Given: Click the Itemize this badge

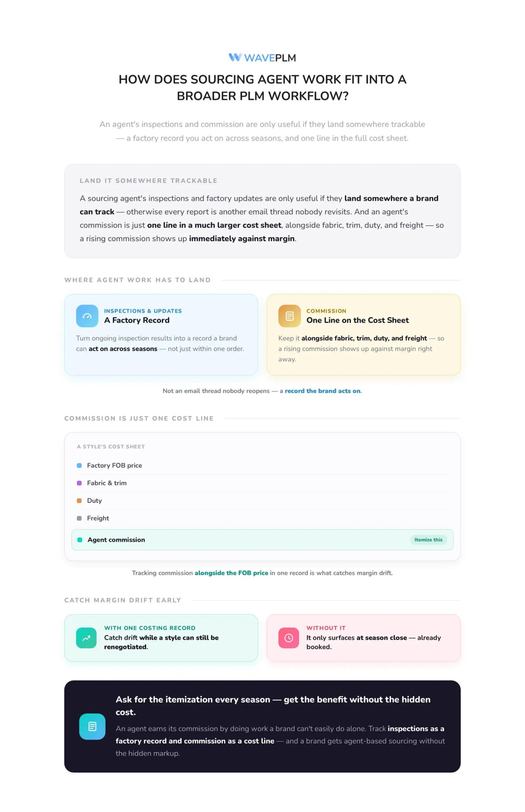Looking at the screenshot, I should (428, 540).
